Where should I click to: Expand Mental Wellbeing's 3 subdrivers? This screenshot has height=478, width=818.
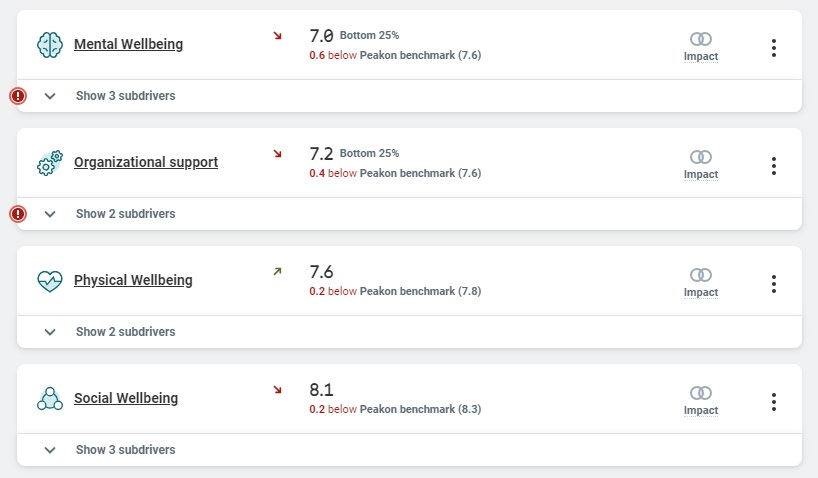pyautogui.click(x=125, y=96)
